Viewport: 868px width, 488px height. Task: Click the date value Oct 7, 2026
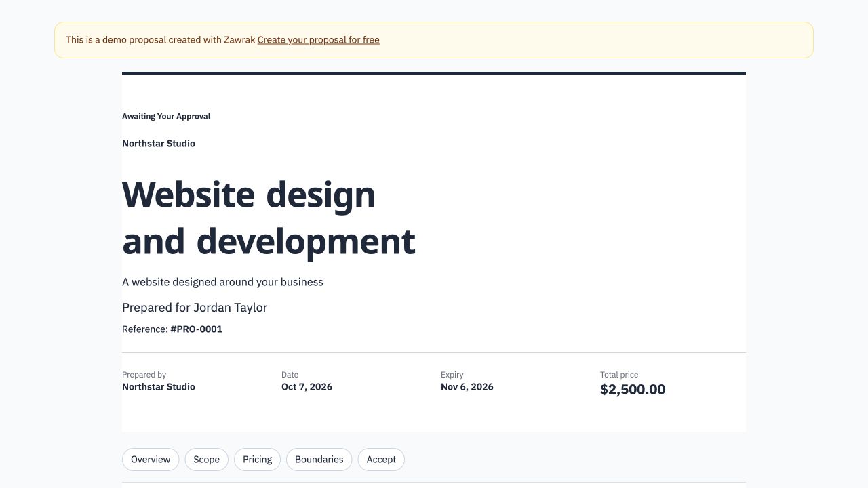pyautogui.click(x=307, y=387)
